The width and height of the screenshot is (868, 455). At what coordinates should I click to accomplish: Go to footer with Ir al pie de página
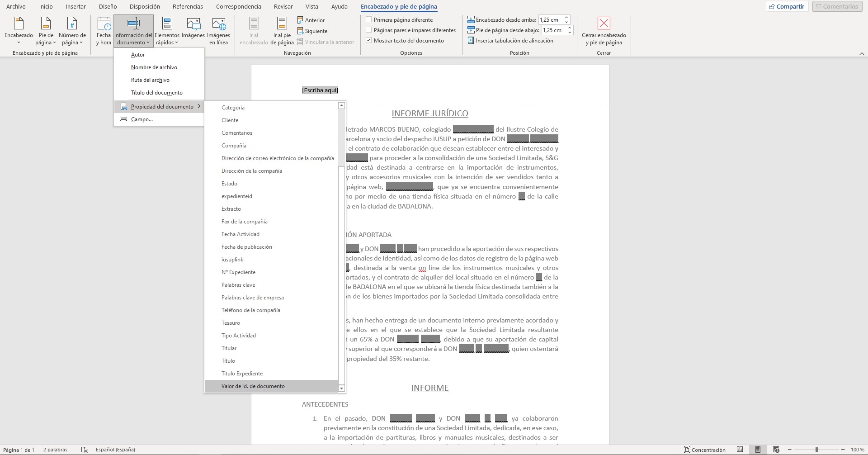(x=282, y=31)
